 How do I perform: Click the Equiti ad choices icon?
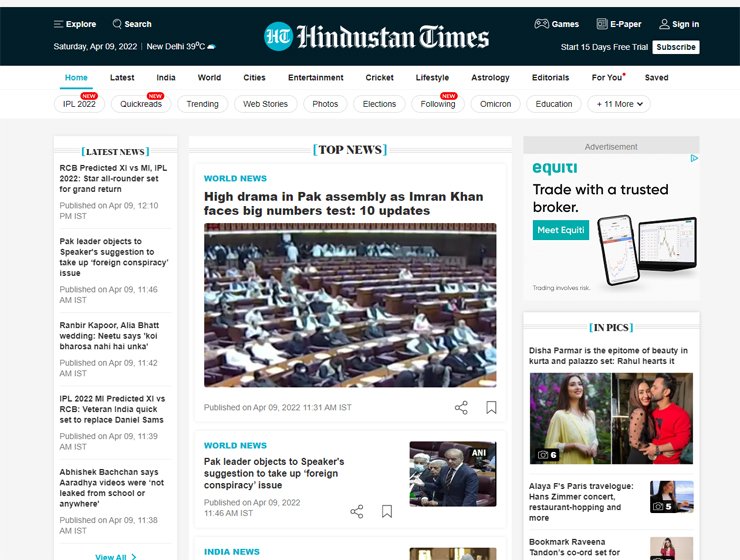[694, 159]
